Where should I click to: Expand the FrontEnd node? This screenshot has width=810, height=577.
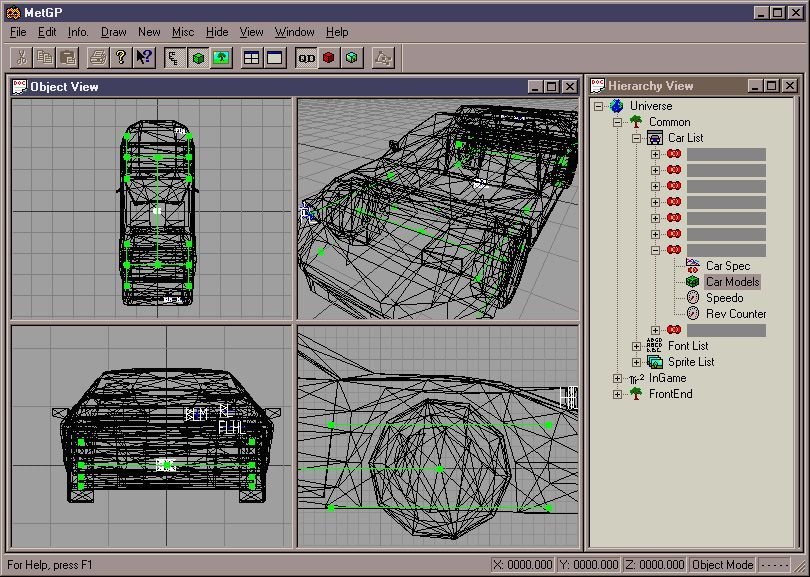point(617,395)
